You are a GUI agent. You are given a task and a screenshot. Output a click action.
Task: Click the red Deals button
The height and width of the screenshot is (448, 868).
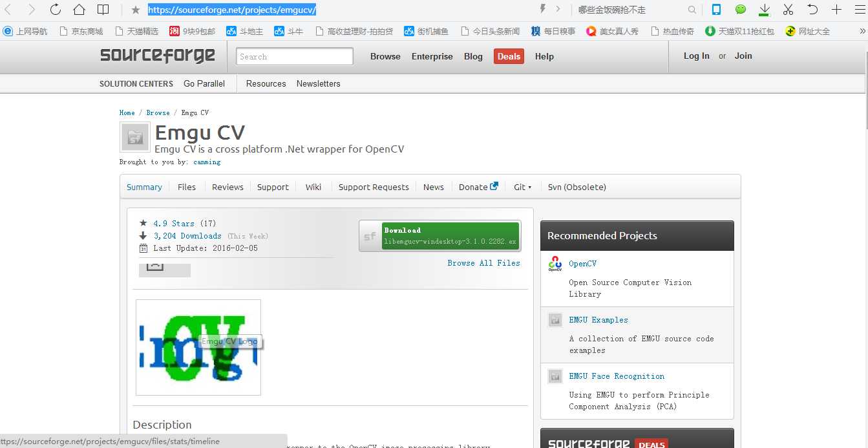click(x=509, y=56)
